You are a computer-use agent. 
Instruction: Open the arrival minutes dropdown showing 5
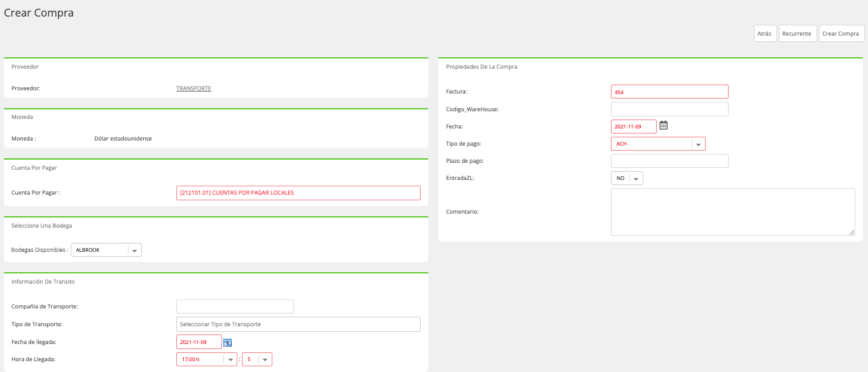click(257, 359)
